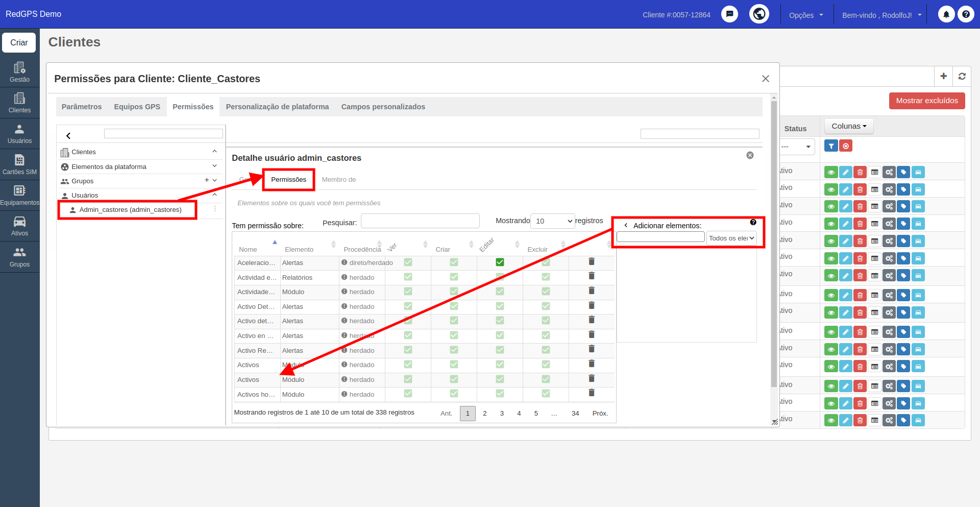This screenshot has width=980, height=507.
Task: Close the Detalhe usuário admin_castores panel
Action: click(750, 155)
